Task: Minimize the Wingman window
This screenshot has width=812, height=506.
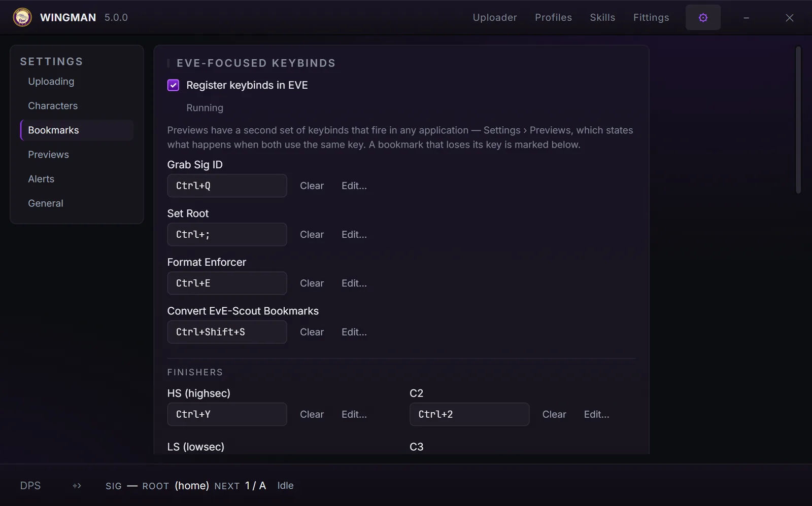Action: click(x=746, y=18)
